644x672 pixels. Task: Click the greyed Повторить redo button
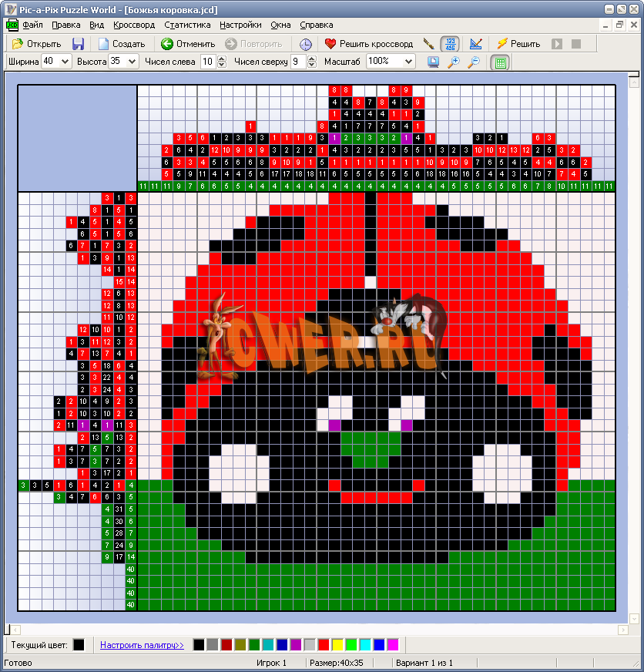(253, 44)
